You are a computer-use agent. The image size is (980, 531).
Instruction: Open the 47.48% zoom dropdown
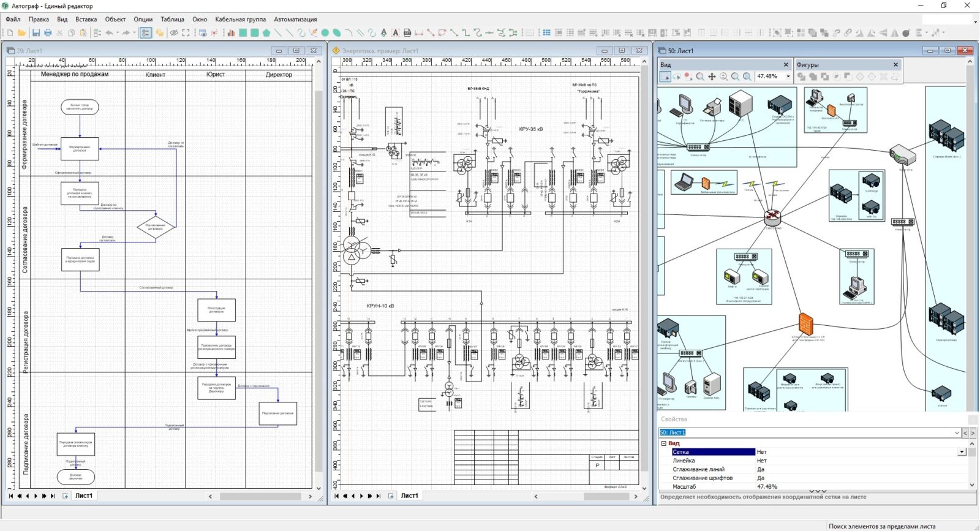pyautogui.click(x=788, y=77)
